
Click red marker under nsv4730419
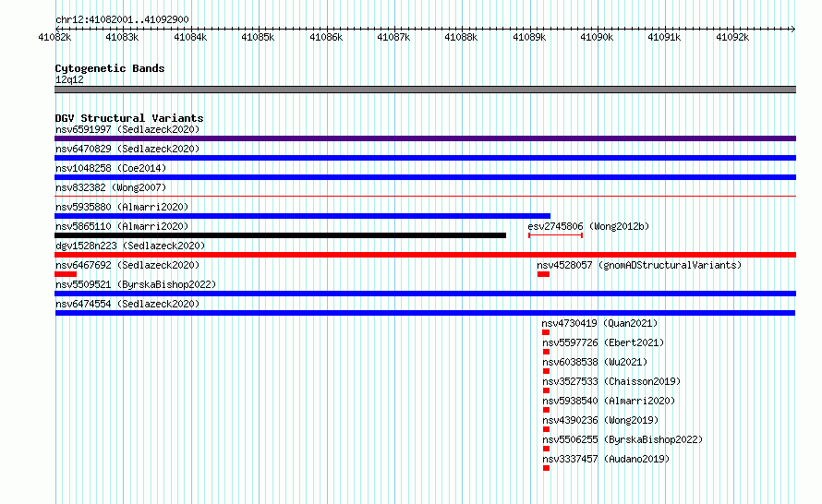click(546, 332)
